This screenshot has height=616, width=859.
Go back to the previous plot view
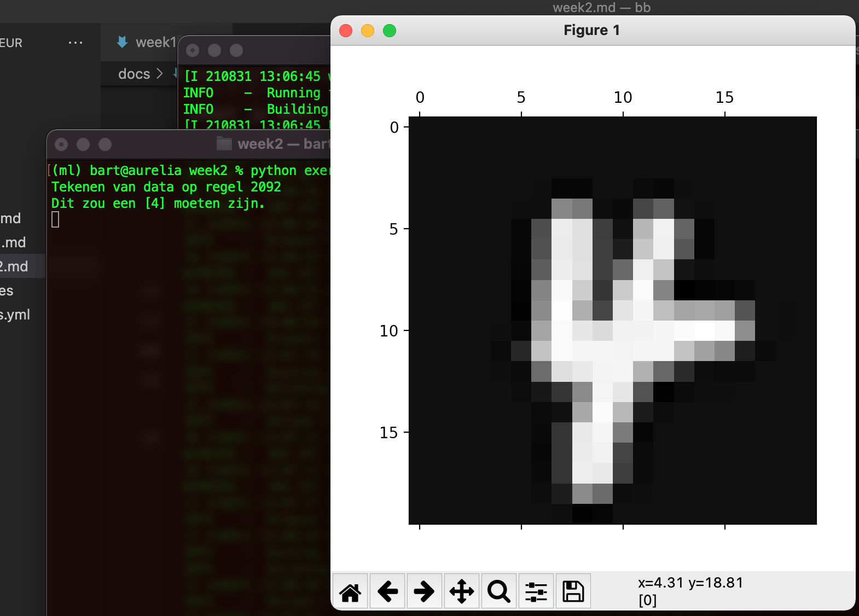tap(387, 591)
